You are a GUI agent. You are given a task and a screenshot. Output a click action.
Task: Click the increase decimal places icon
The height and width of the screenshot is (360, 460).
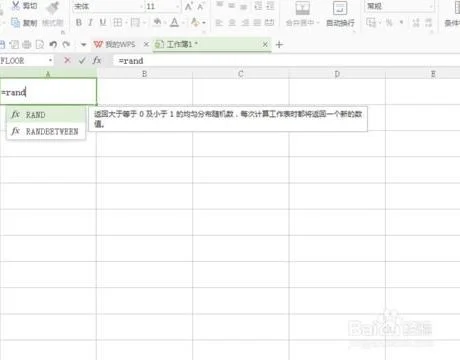click(416, 23)
